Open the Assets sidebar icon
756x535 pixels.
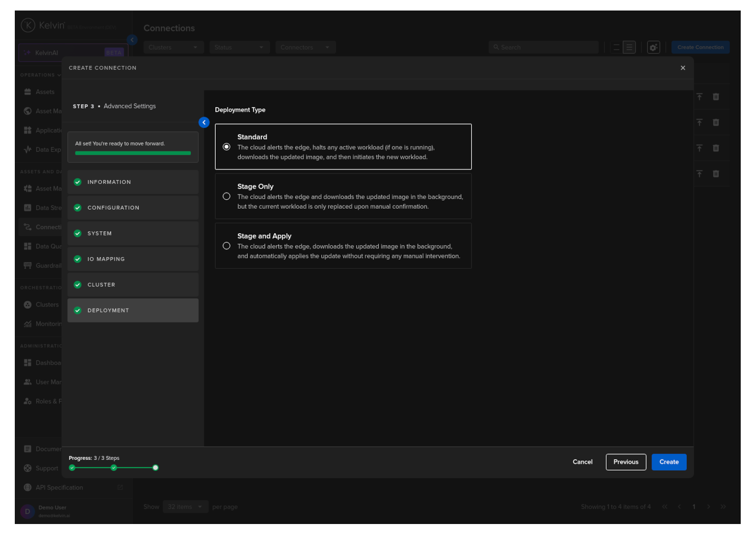click(x=28, y=92)
